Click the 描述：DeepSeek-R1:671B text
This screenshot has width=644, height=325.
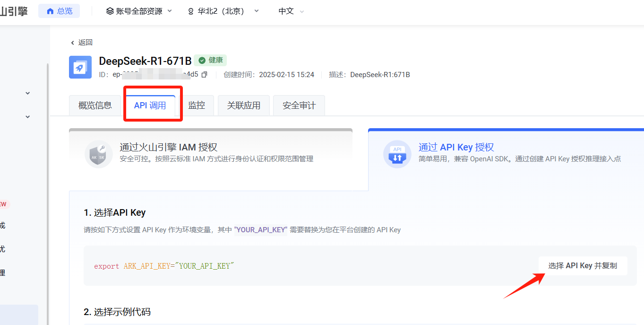[369, 75]
